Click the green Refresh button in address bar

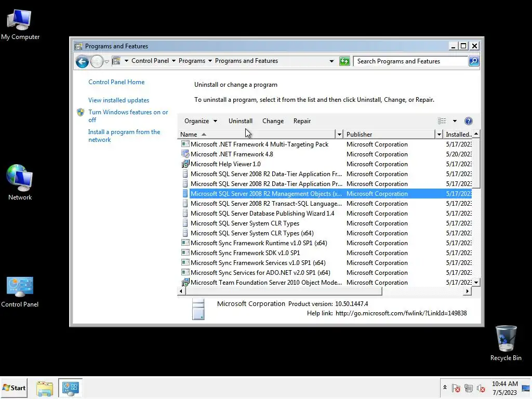coord(344,61)
